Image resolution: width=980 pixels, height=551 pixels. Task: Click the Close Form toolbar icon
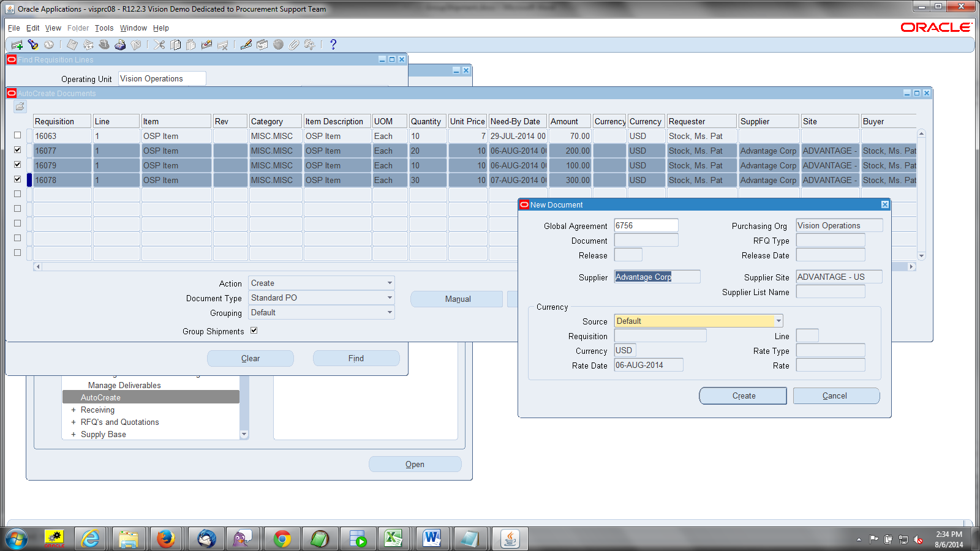click(x=136, y=45)
